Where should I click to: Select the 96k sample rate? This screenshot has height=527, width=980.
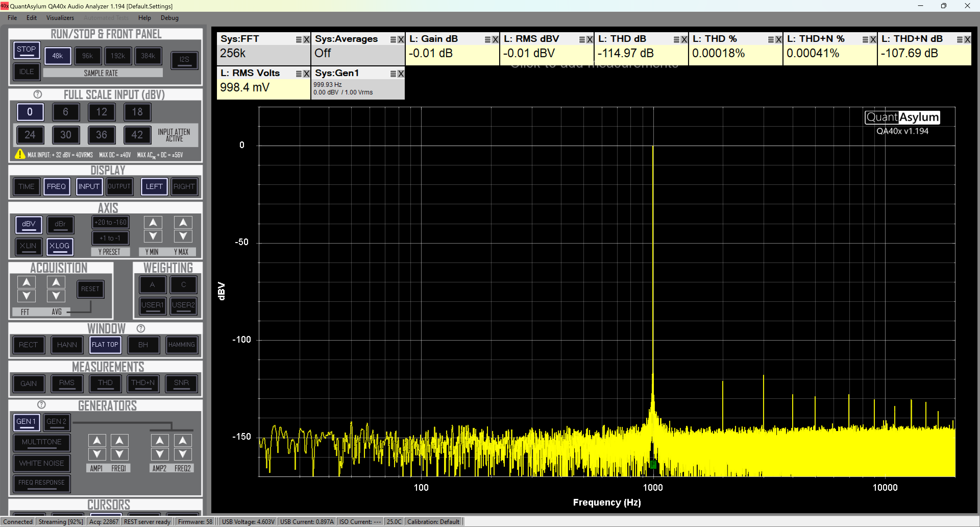point(88,56)
